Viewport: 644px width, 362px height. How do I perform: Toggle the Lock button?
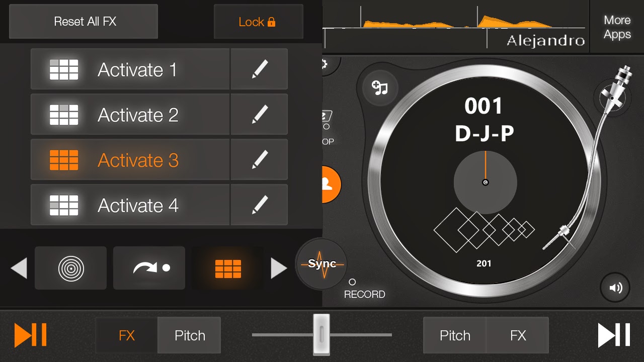pyautogui.click(x=259, y=22)
